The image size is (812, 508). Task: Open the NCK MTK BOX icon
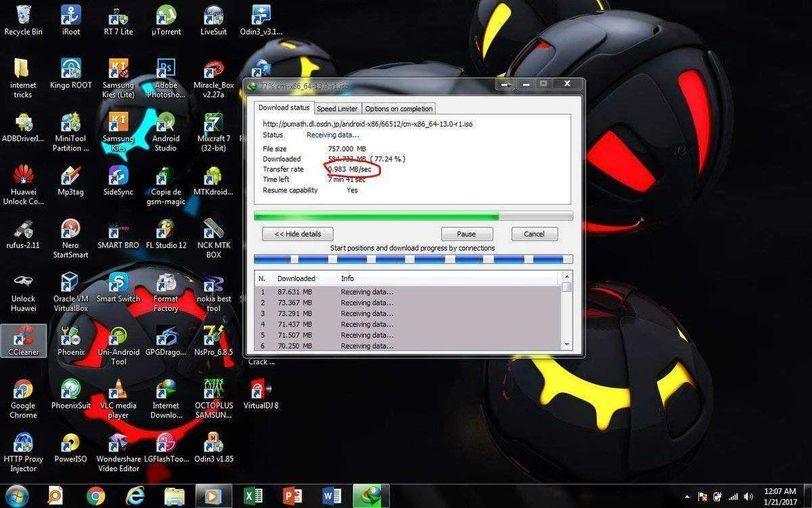tap(214, 238)
